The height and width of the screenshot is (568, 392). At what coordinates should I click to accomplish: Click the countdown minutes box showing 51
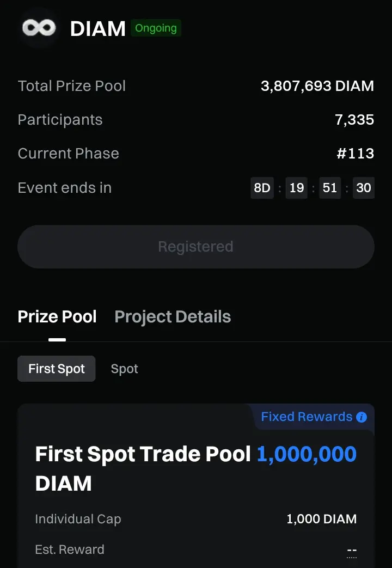[x=330, y=188]
